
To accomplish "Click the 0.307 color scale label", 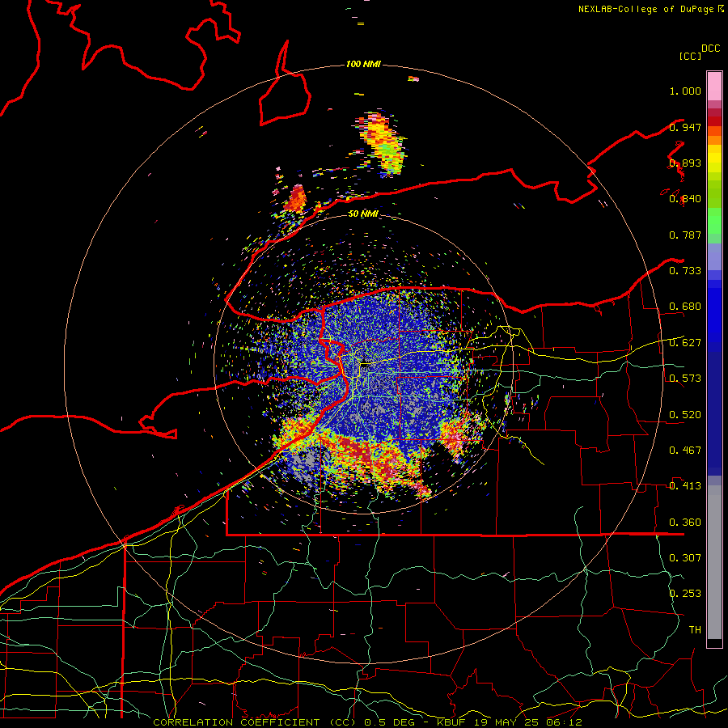I will click(x=685, y=558).
